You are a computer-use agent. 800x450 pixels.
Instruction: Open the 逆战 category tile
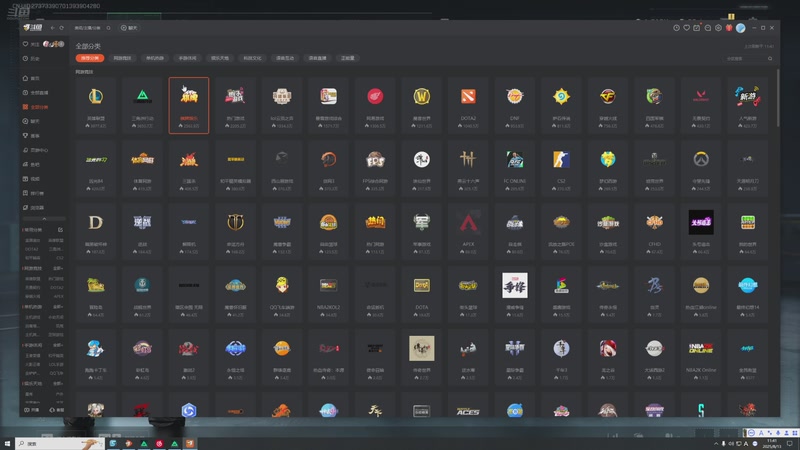point(142,232)
